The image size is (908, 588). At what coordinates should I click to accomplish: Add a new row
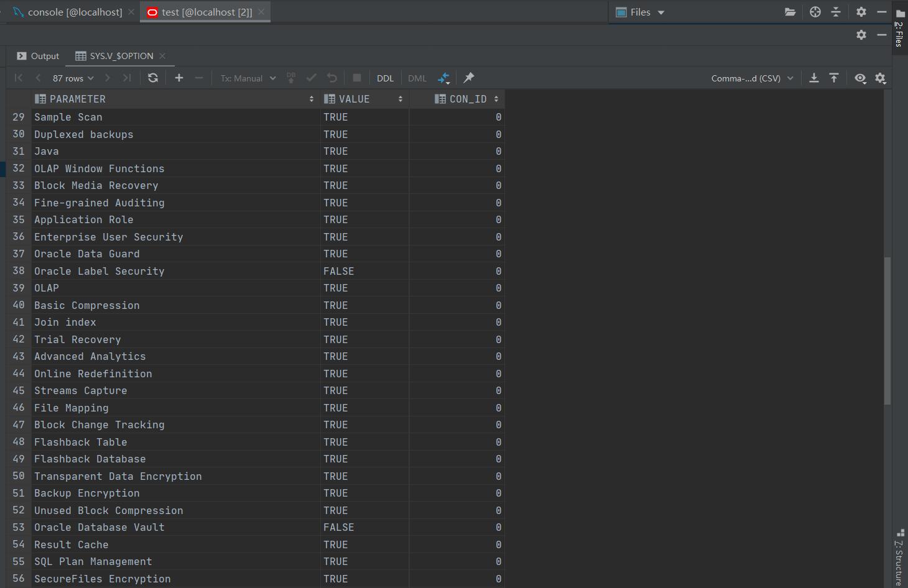[x=179, y=78]
